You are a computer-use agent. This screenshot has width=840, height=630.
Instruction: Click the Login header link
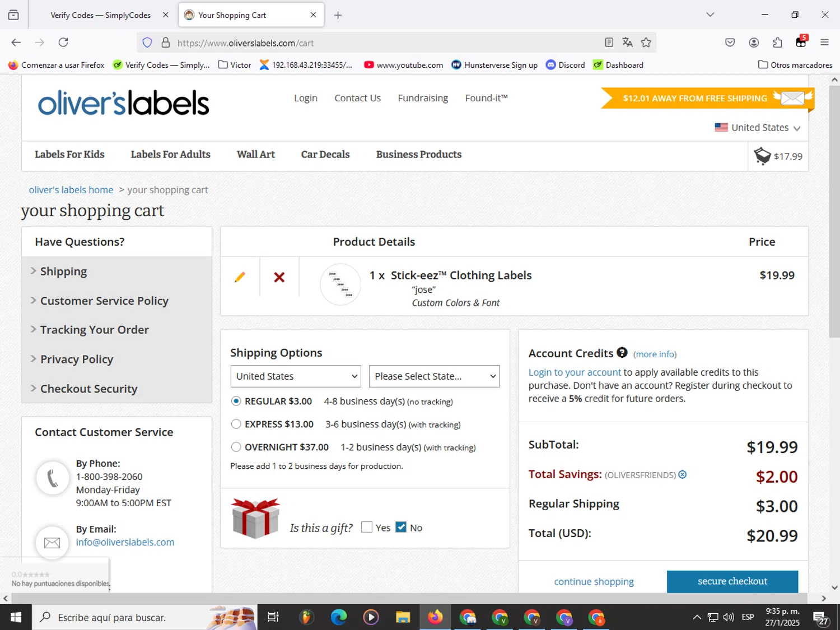[x=306, y=98]
